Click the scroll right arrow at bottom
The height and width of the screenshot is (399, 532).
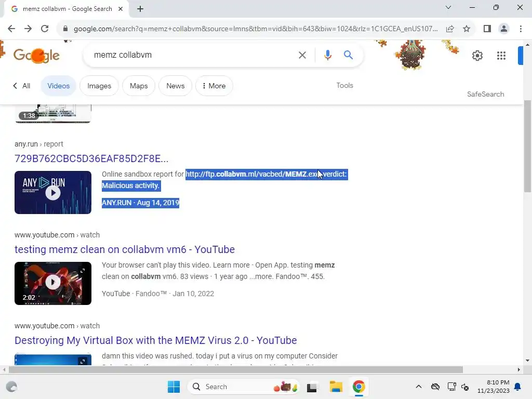pos(519,369)
